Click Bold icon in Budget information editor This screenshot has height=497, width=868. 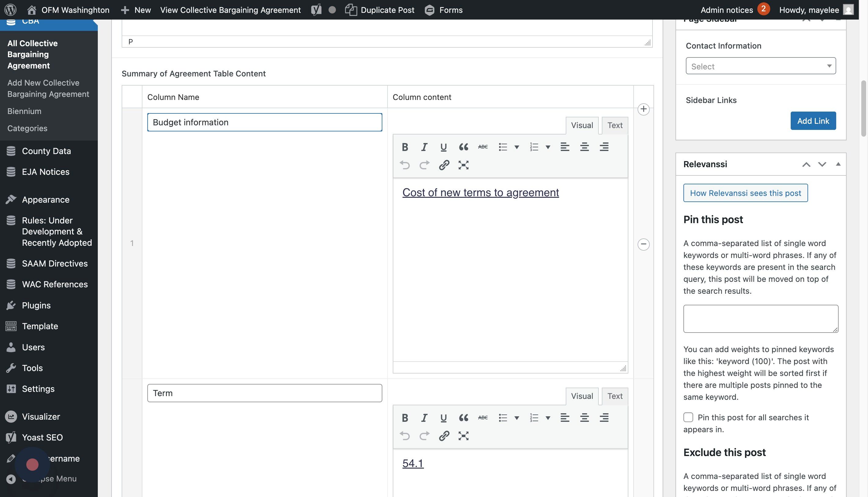click(405, 147)
